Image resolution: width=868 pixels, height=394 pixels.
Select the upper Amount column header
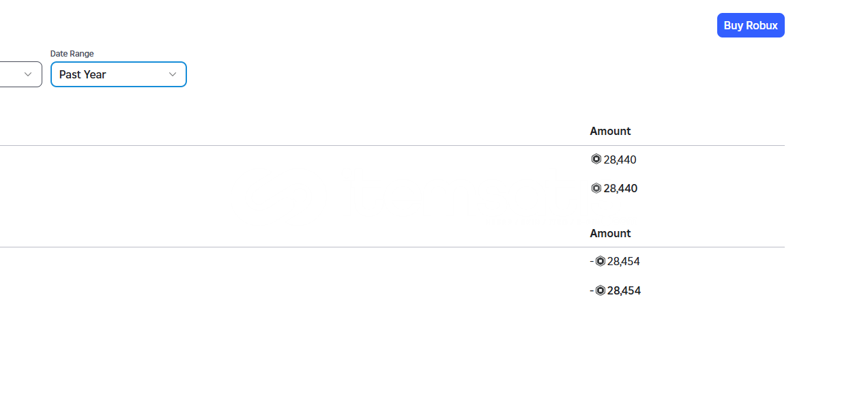(x=610, y=131)
